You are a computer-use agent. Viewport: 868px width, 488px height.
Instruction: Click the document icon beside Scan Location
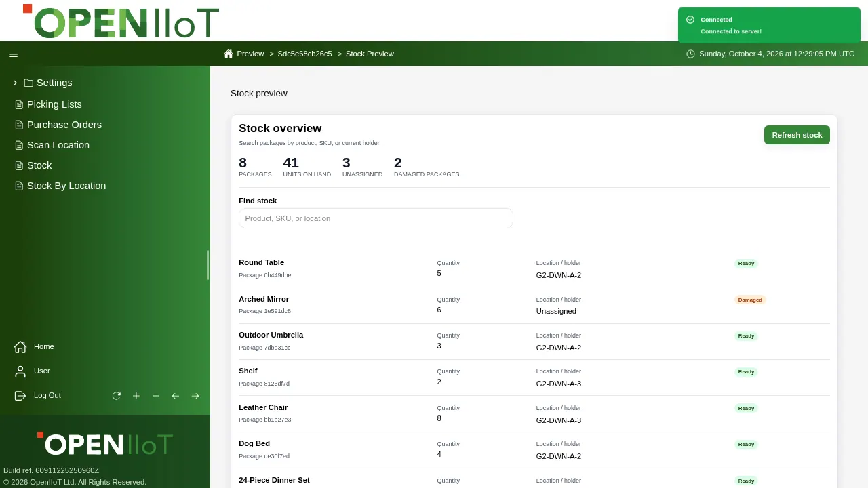20,145
